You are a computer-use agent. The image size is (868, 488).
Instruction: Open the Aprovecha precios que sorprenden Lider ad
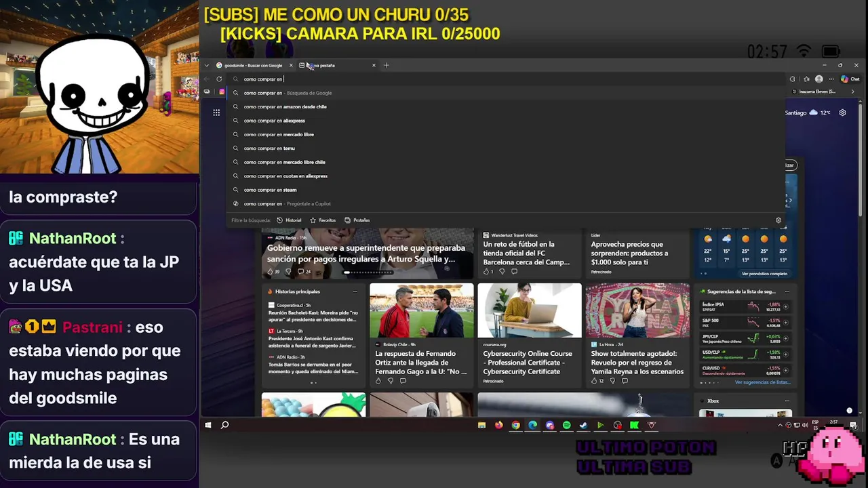tap(629, 253)
